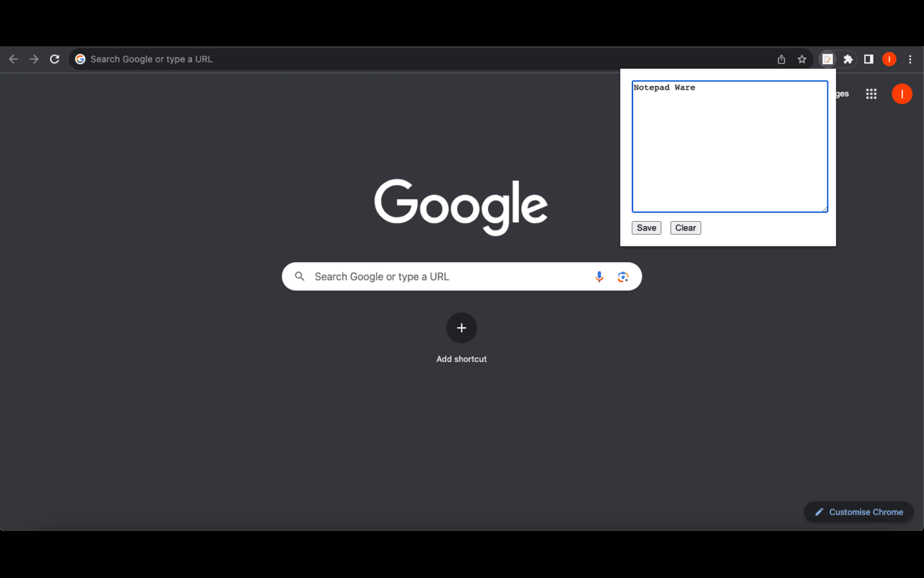The image size is (924, 578).
Task: Click the Google icon in the address bar
Action: [x=80, y=59]
